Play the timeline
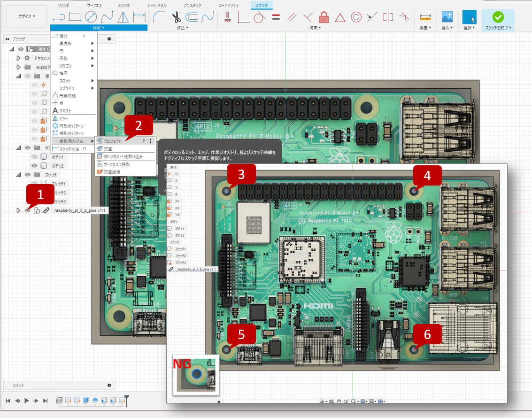 26,401
